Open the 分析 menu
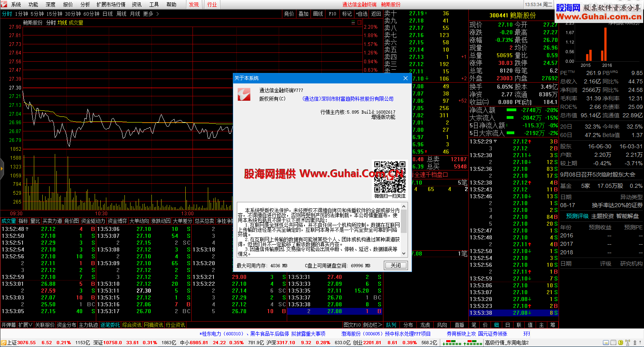Screen dimensions: 644x347 click(85, 4)
